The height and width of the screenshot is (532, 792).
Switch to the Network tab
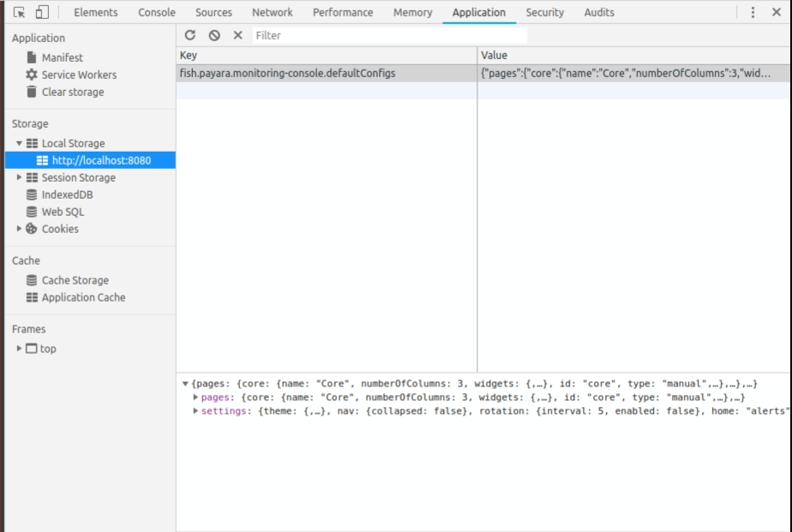272,12
